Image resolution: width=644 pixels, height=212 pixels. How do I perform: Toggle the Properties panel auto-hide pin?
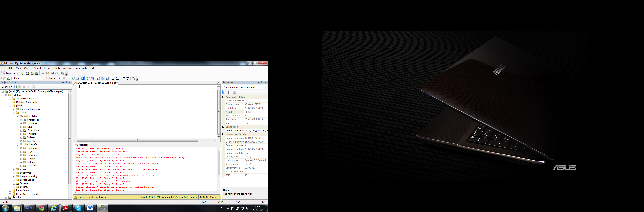[262, 83]
